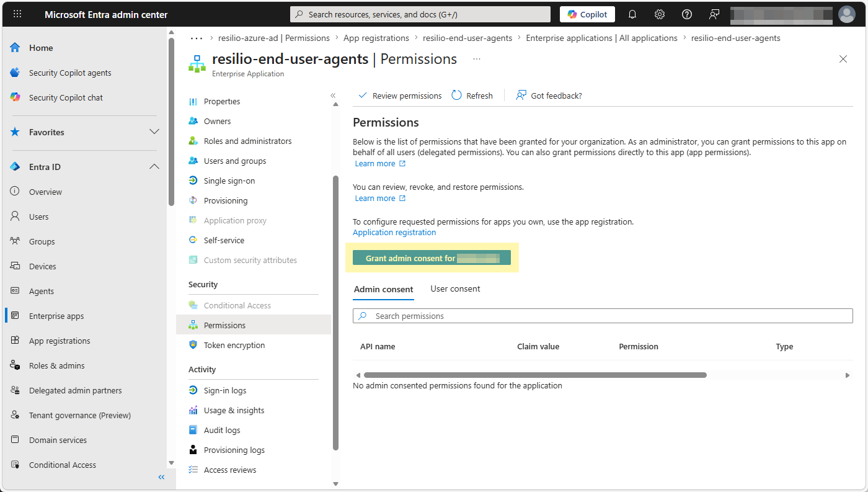
Task: Open the feedback icon in top bar
Action: tap(714, 14)
